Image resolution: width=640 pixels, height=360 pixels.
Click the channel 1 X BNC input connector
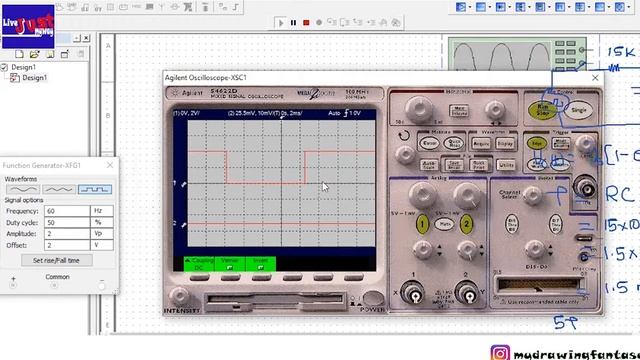point(413,293)
